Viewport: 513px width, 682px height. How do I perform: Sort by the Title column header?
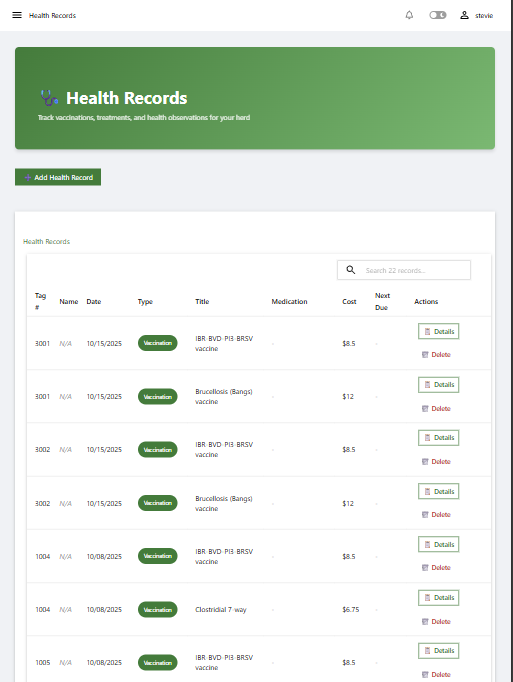pos(202,301)
